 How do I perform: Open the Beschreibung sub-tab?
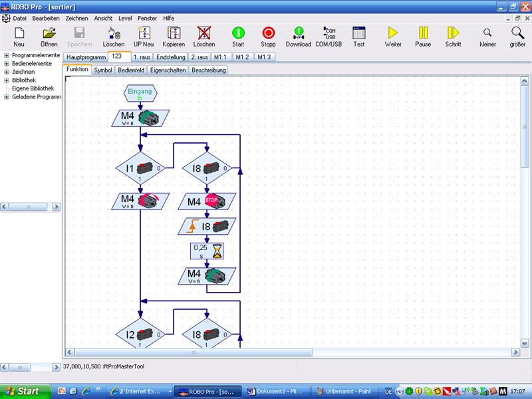click(x=209, y=70)
